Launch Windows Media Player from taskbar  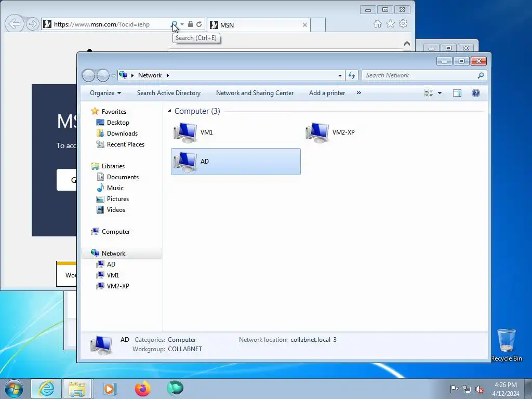[110, 389]
